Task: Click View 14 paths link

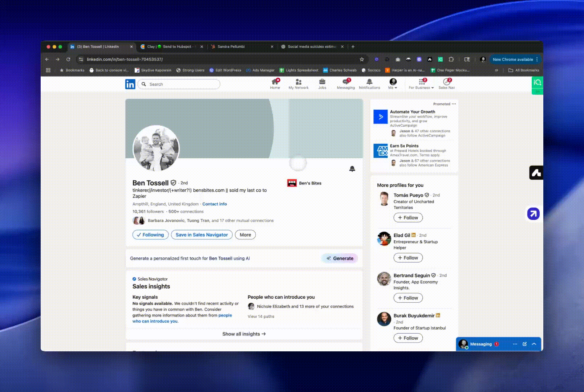Action: [x=261, y=317]
